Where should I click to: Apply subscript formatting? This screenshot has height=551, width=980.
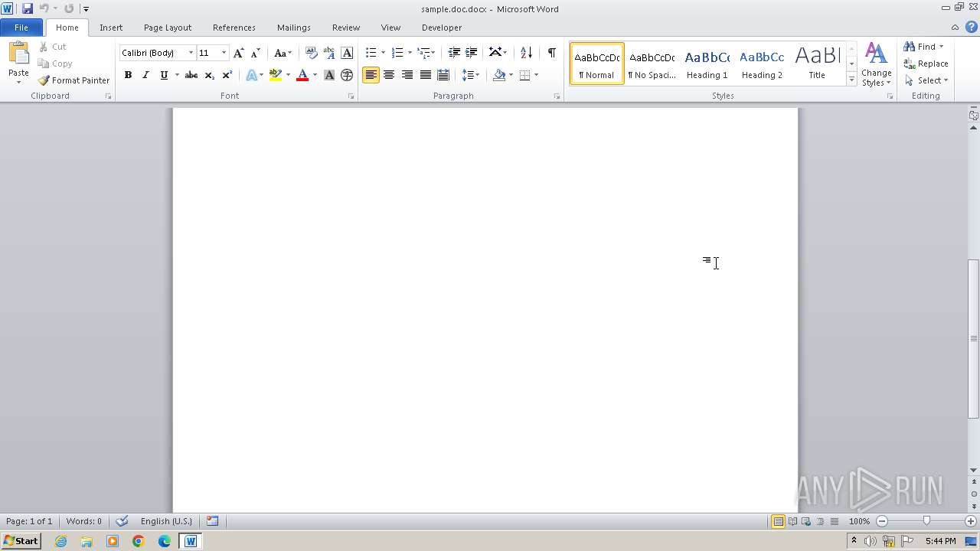point(209,75)
